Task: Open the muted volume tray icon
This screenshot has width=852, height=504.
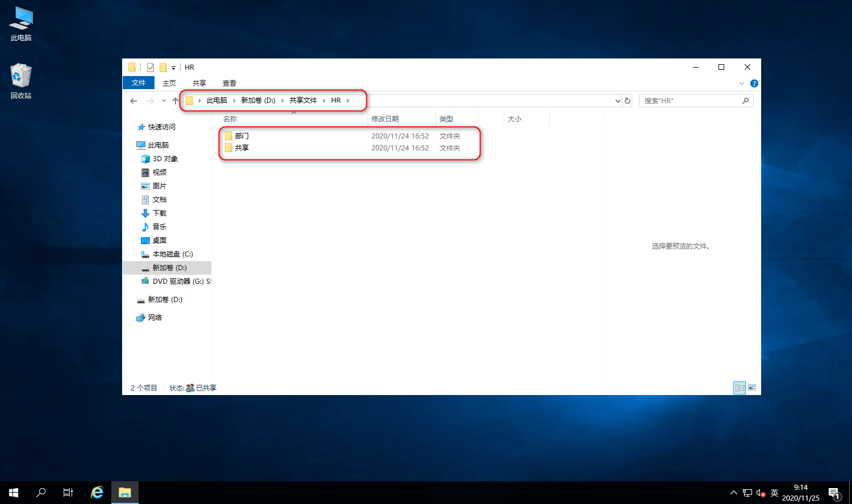Action: pyautogui.click(x=761, y=493)
